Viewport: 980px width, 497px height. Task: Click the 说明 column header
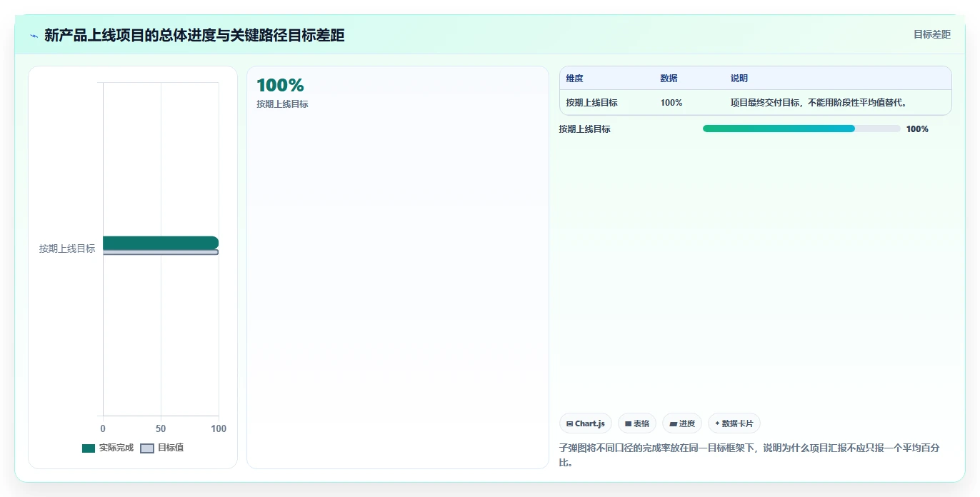coord(739,79)
